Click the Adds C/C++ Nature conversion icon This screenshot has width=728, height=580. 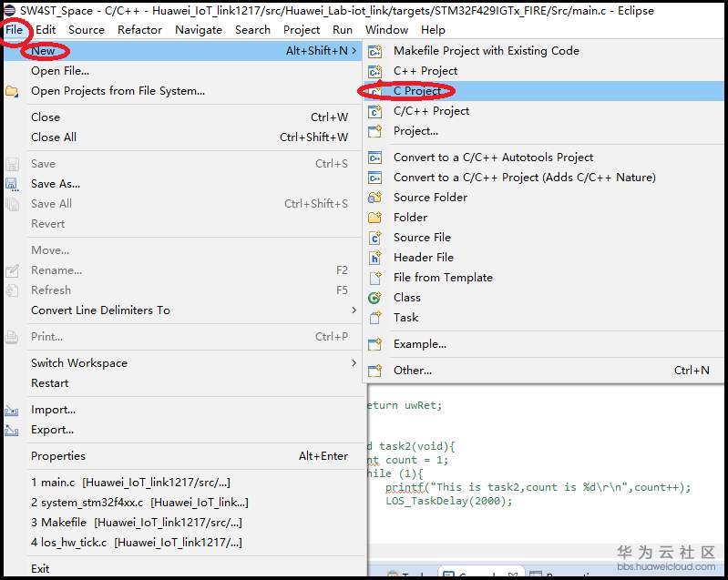click(374, 178)
